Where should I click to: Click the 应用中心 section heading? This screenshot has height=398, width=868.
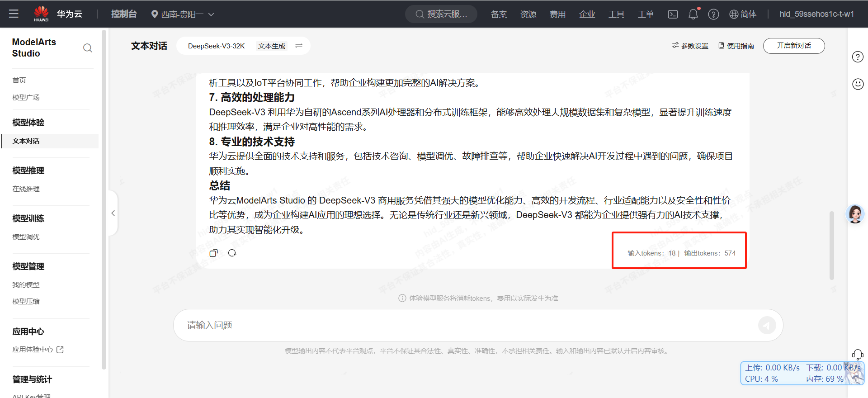tap(28, 332)
